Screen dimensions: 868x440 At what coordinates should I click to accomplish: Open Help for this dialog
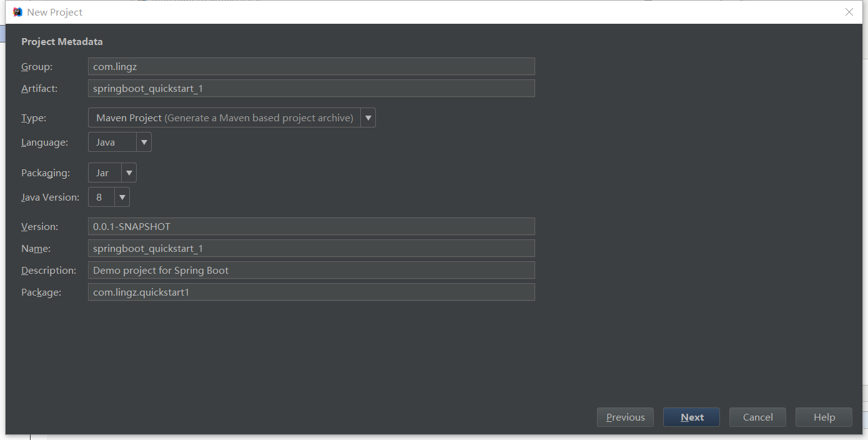(824, 417)
